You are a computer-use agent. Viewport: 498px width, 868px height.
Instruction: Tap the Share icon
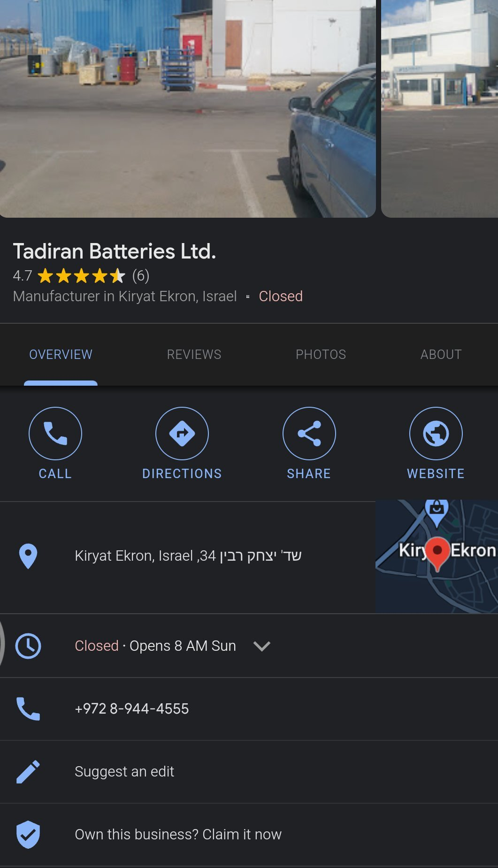(x=309, y=433)
